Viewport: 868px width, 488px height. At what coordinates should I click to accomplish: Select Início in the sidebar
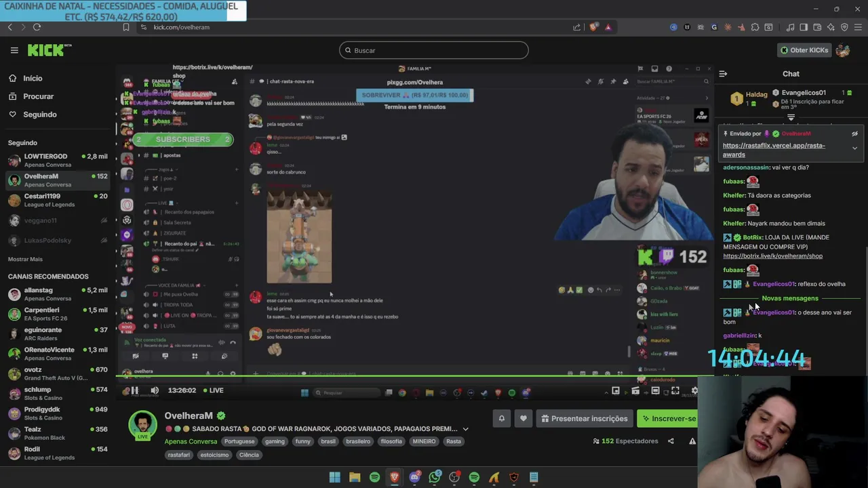(32, 79)
